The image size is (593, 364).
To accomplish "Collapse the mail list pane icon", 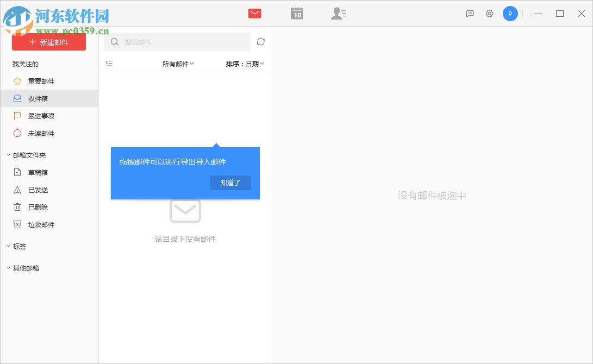I will (x=109, y=63).
